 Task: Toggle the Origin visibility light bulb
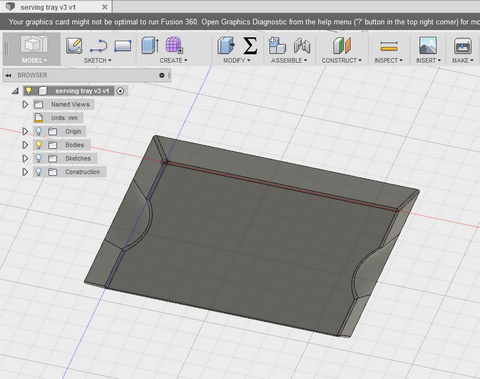point(39,131)
